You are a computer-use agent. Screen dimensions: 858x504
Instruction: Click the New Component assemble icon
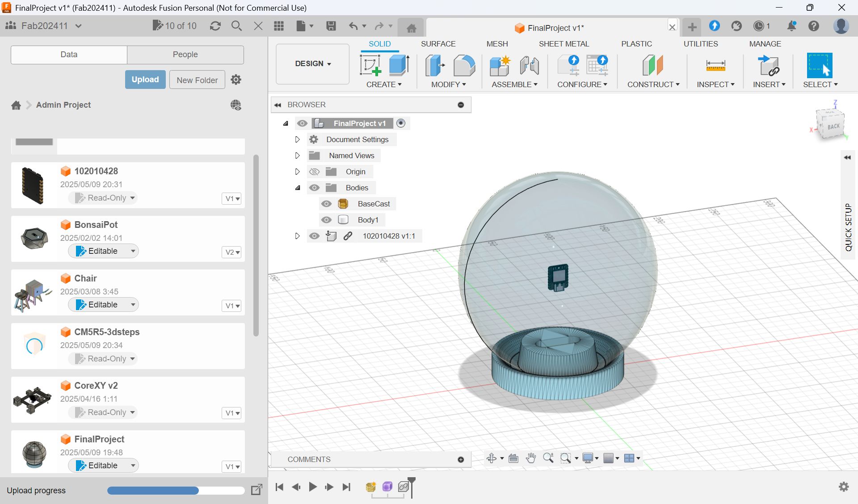pos(500,65)
